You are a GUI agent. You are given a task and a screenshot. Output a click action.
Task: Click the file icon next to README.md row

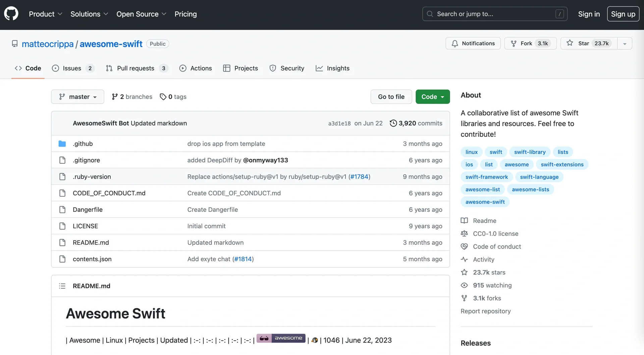click(62, 242)
